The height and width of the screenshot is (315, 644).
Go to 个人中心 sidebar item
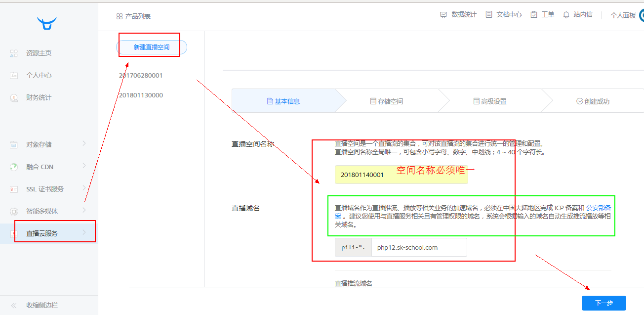39,75
